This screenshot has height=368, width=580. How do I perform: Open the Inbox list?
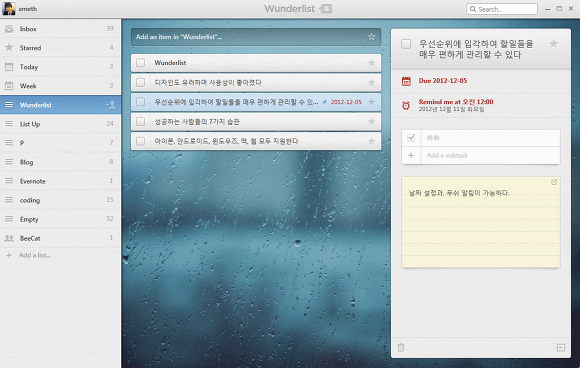(60, 28)
